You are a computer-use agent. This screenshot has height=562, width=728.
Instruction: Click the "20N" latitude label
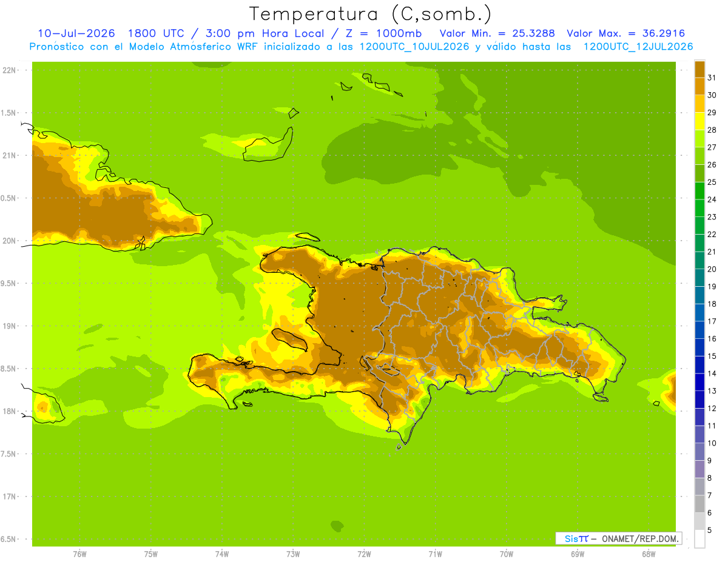tap(10, 241)
